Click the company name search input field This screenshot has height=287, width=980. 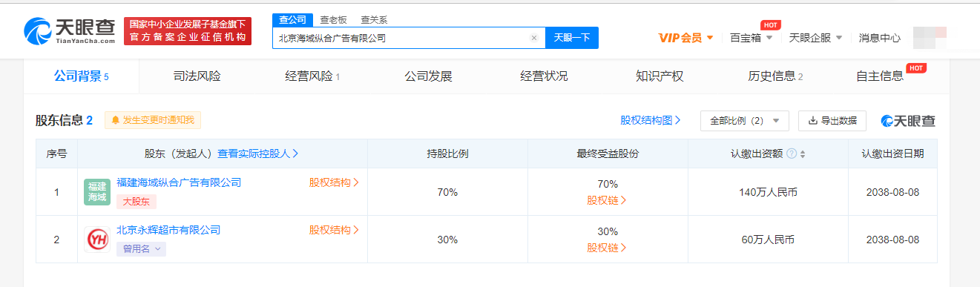[x=403, y=38]
